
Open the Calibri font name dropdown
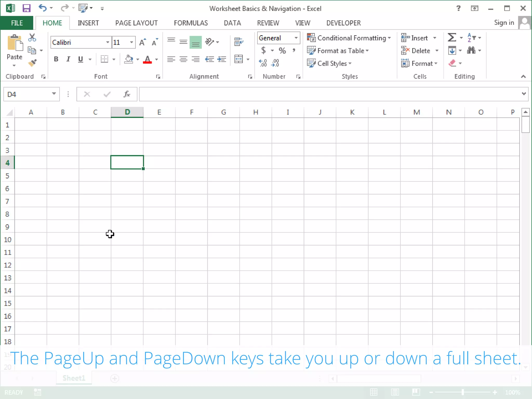tap(108, 42)
